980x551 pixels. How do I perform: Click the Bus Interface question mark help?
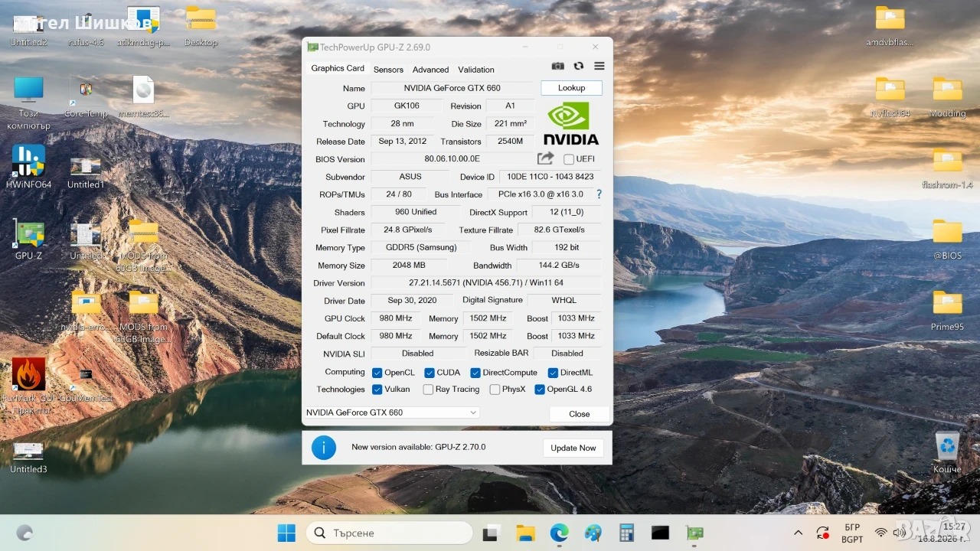click(599, 194)
